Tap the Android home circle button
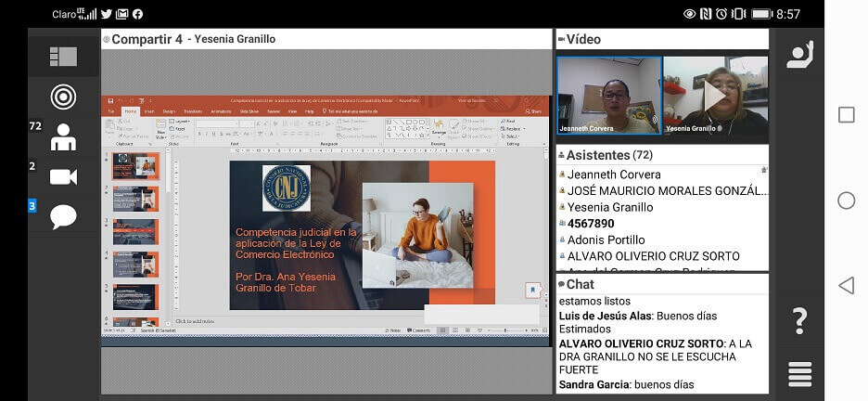 pos(846,200)
